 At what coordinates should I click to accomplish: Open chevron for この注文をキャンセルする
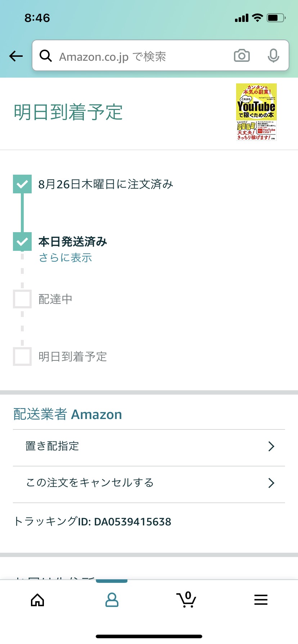(x=271, y=483)
